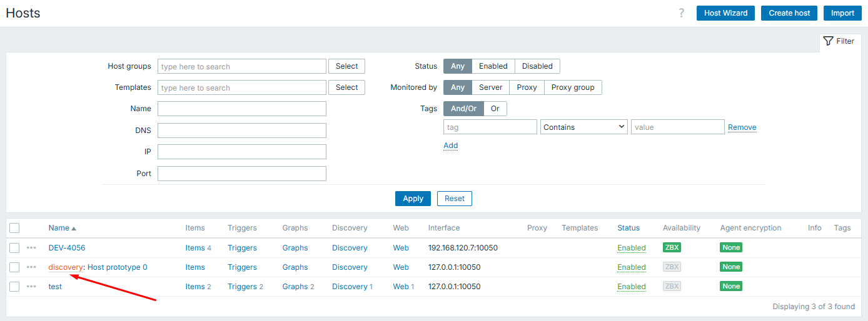
Task: Click the grey ZBX badge for test host
Action: tap(672, 287)
